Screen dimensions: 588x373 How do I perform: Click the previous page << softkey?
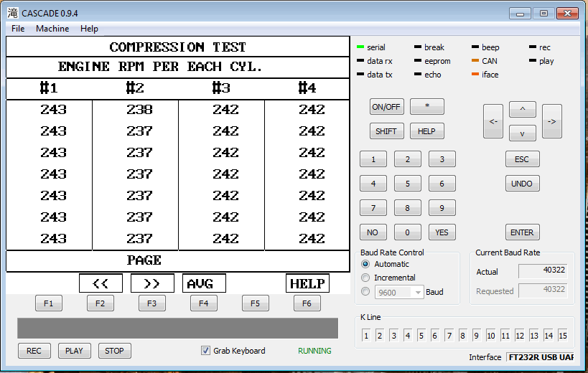coord(101,283)
